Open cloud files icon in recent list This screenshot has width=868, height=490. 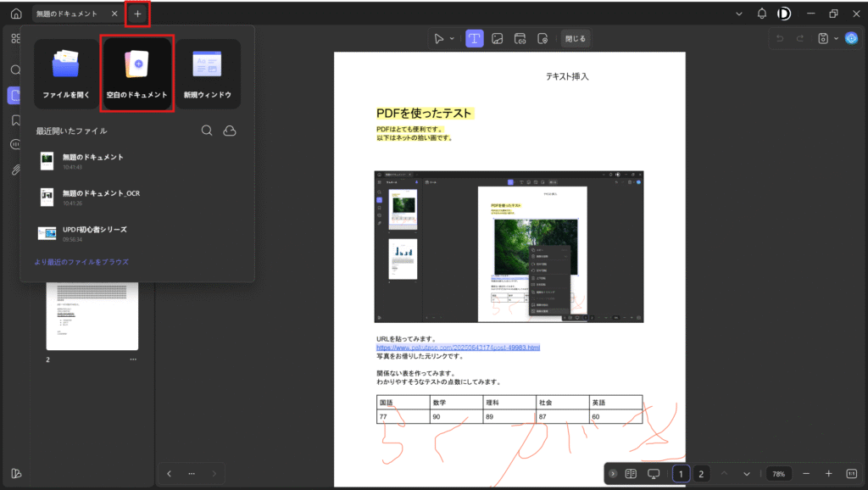point(229,131)
